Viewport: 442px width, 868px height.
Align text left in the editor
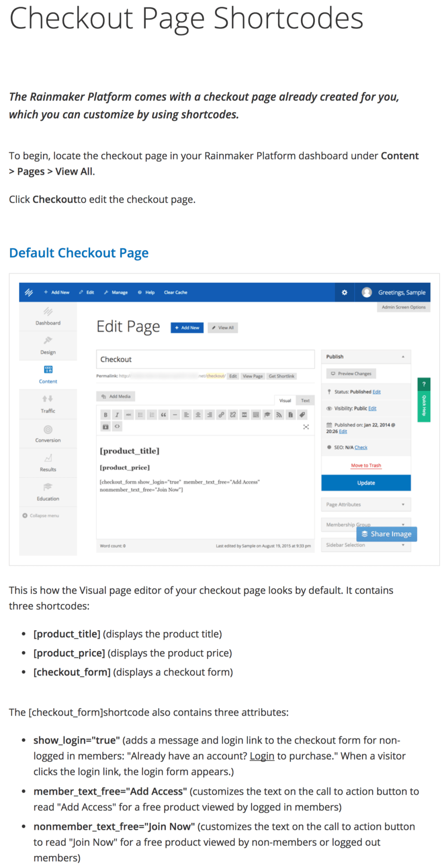(186, 415)
